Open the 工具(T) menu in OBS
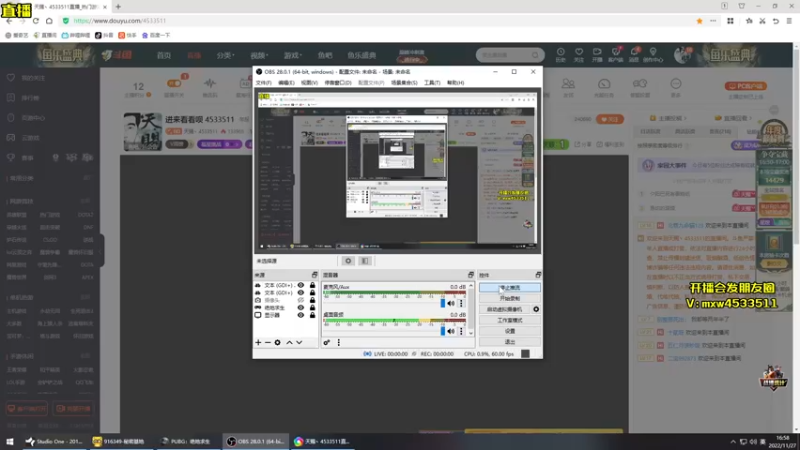The width and height of the screenshot is (800, 450). [x=432, y=83]
